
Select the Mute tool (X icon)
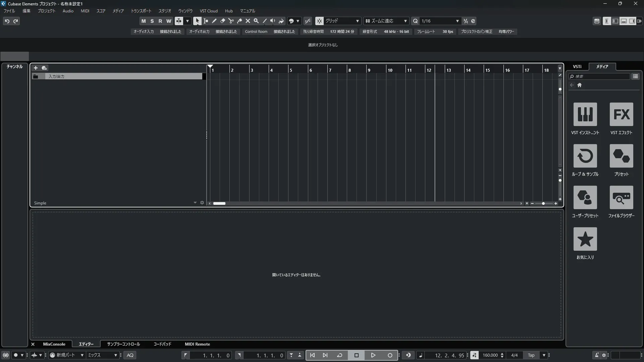pyautogui.click(x=248, y=21)
